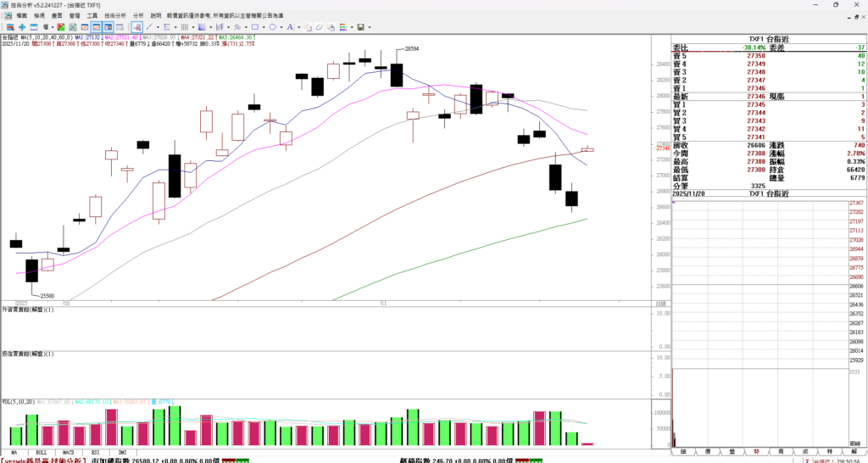Switch to the MACD indicator tab
The image size is (868, 463).
[x=67, y=454]
